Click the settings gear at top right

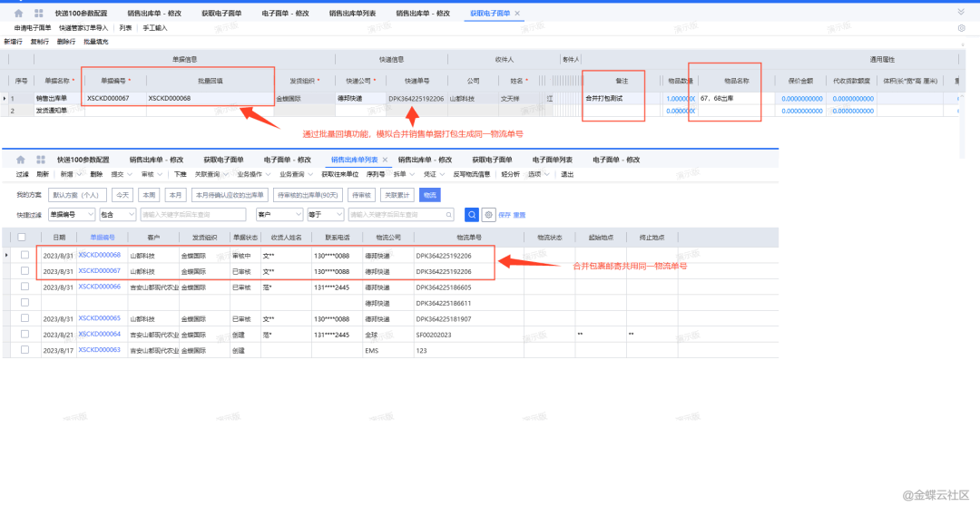961,28
